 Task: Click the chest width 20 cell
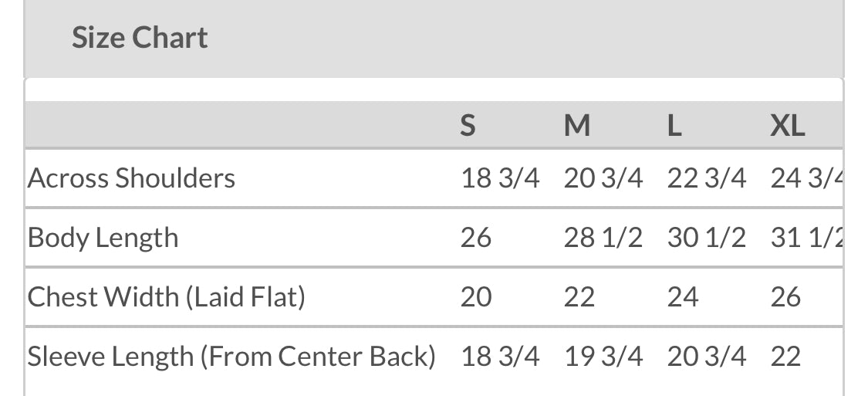pos(475,297)
